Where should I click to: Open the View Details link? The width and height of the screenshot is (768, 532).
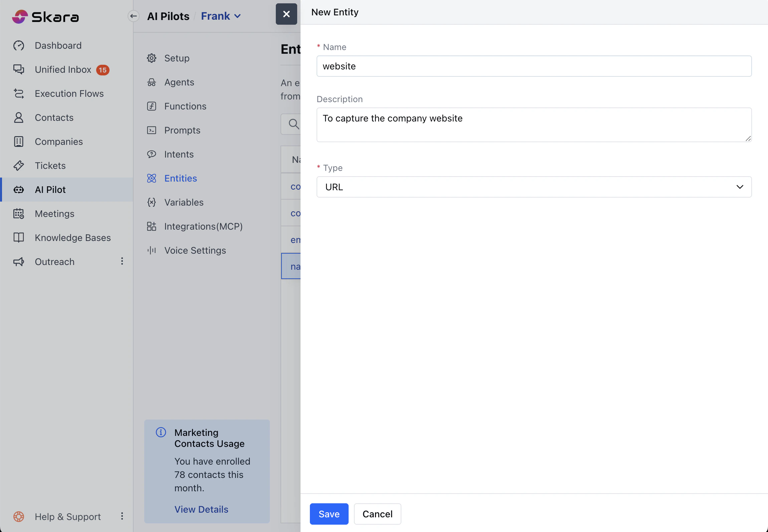pyautogui.click(x=201, y=509)
